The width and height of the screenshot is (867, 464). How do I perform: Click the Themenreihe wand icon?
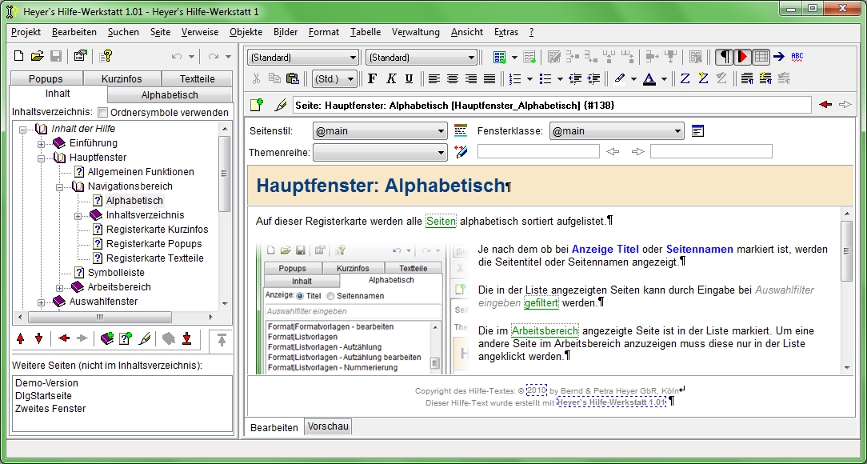coord(460,152)
